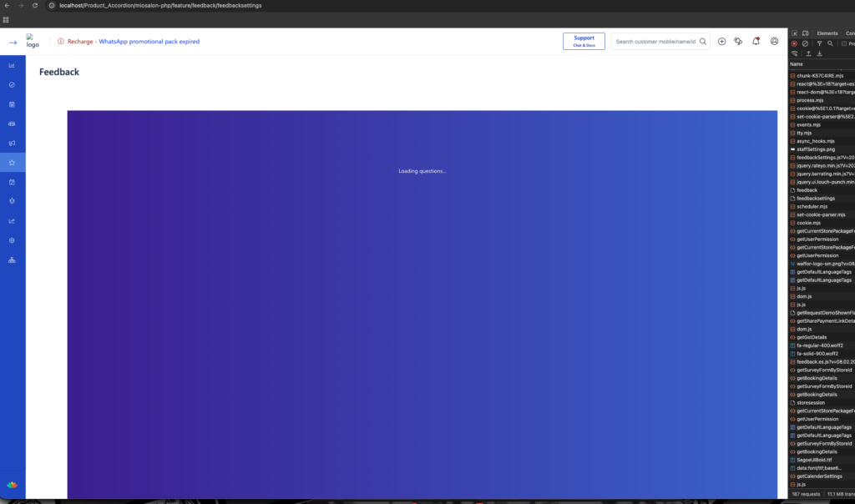This screenshot has height=504, width=855.
Task: Open the apps grid in bookmarks bar
Action: coord(6,20)
